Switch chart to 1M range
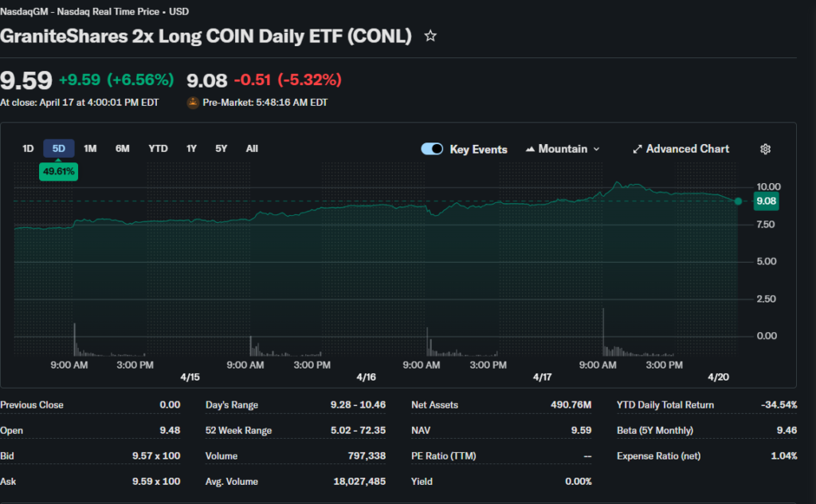 tap(90, 148)
